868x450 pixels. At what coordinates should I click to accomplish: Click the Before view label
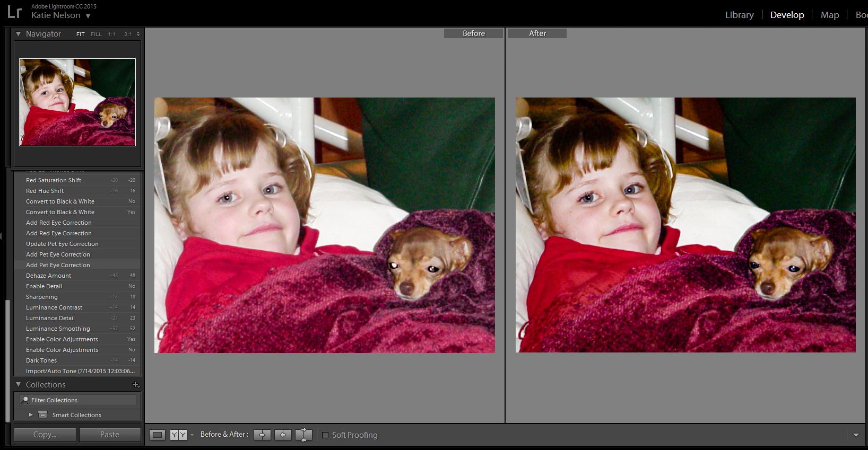(473, 33)
